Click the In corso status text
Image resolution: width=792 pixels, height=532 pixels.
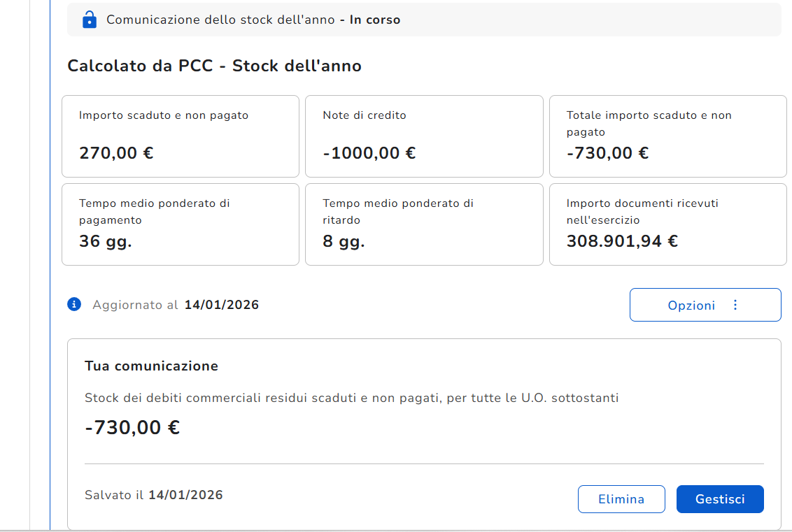click(375, 20)
